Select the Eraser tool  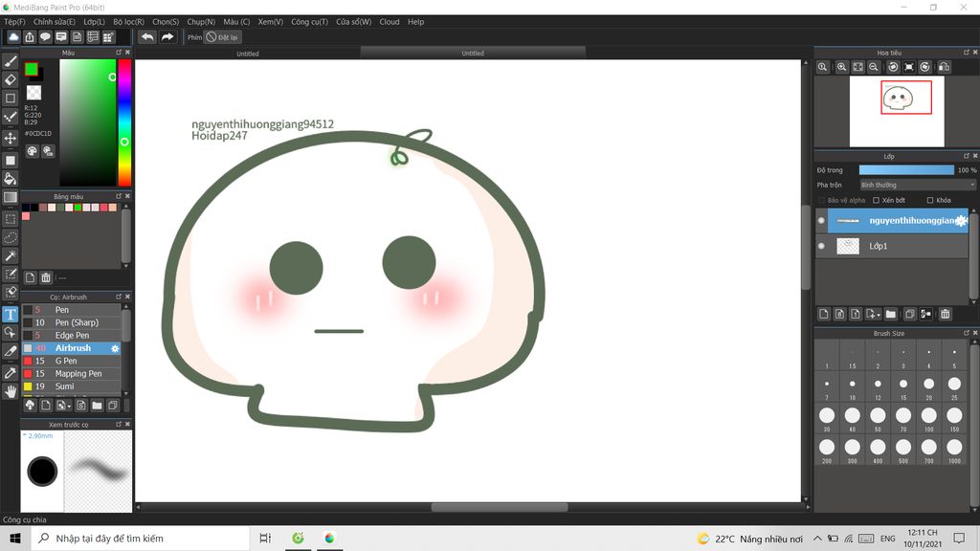click(11, 79)
